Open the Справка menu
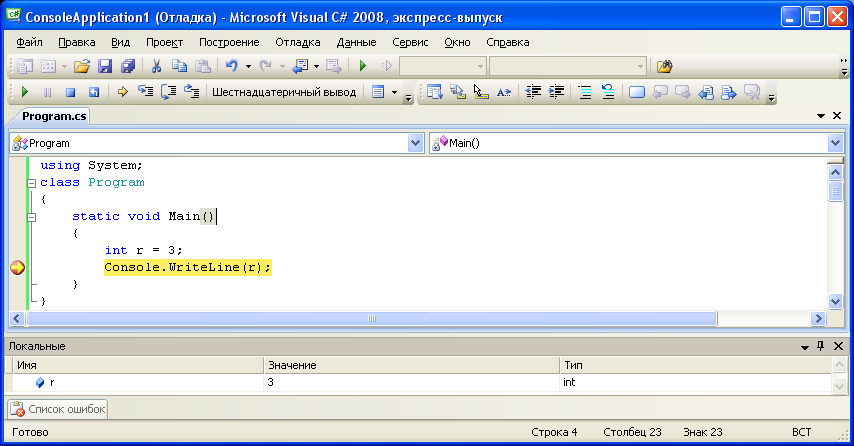854x446 pixels. (x=508, y=42)
